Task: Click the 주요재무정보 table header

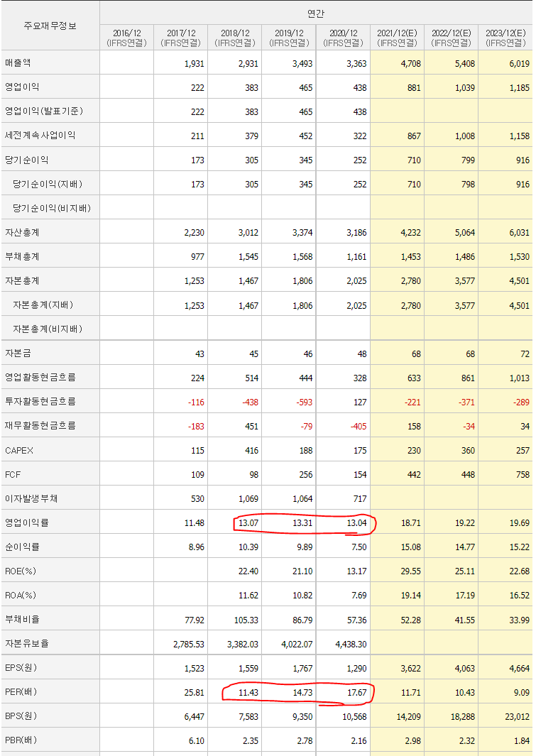Action: (x=50, y=26)
